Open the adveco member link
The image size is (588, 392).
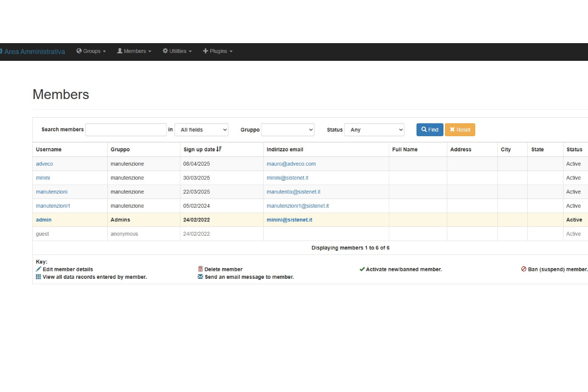(44, 164)
